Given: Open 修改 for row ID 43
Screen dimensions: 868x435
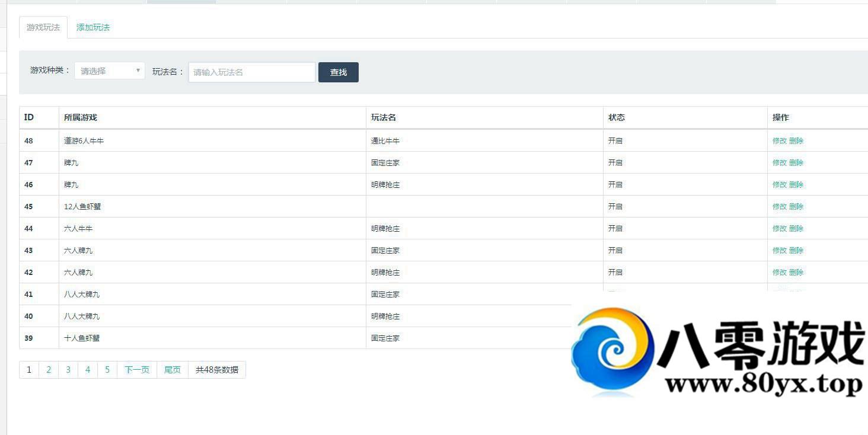Looking at the screenshot, I should click(779, 251).
